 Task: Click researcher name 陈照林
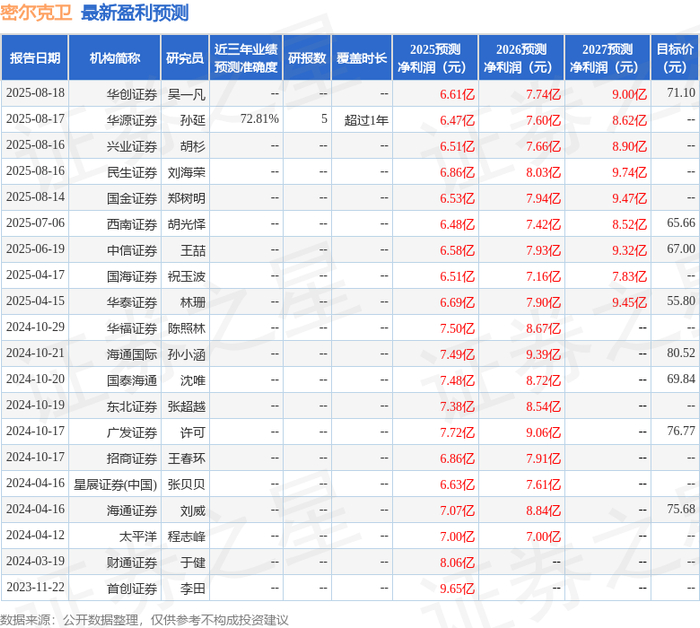point(187,328)
